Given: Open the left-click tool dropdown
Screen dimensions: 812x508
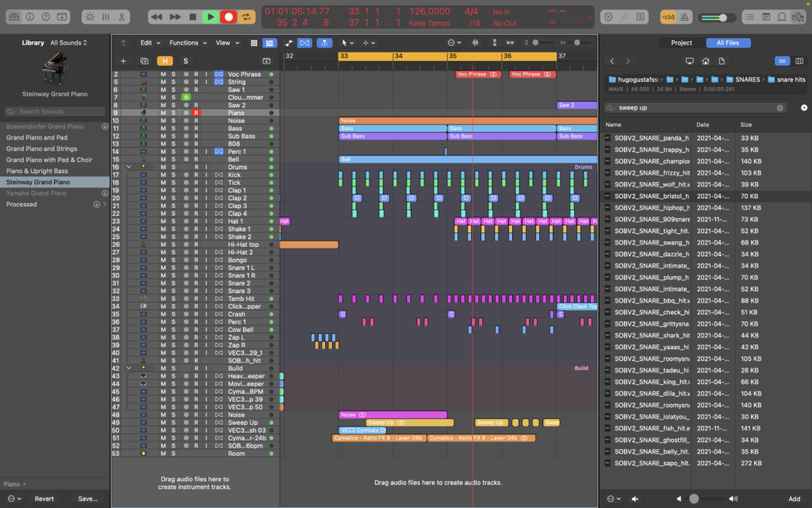Looking at the screenshot, I should click(347, 43).
